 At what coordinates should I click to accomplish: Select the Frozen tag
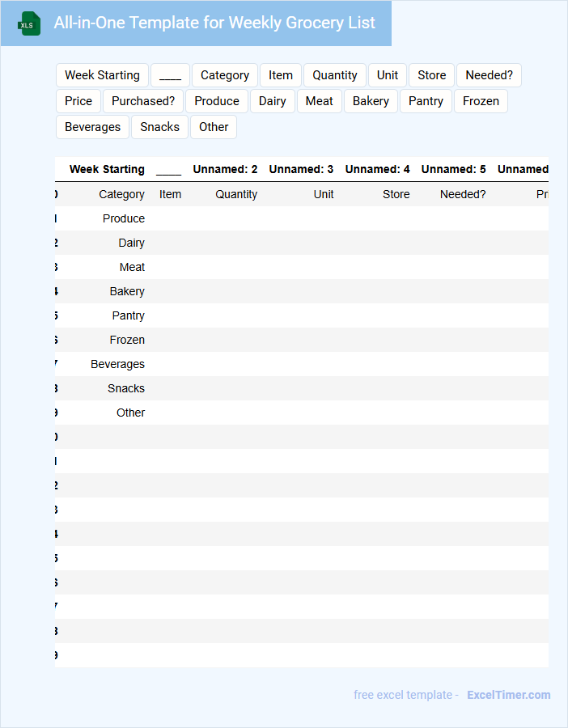[x=481, y=101]
